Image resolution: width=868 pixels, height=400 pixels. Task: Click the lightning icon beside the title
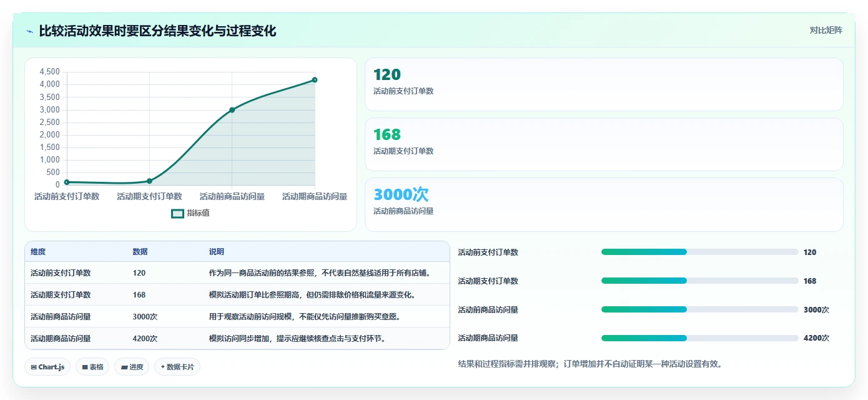tap(30, 31)
